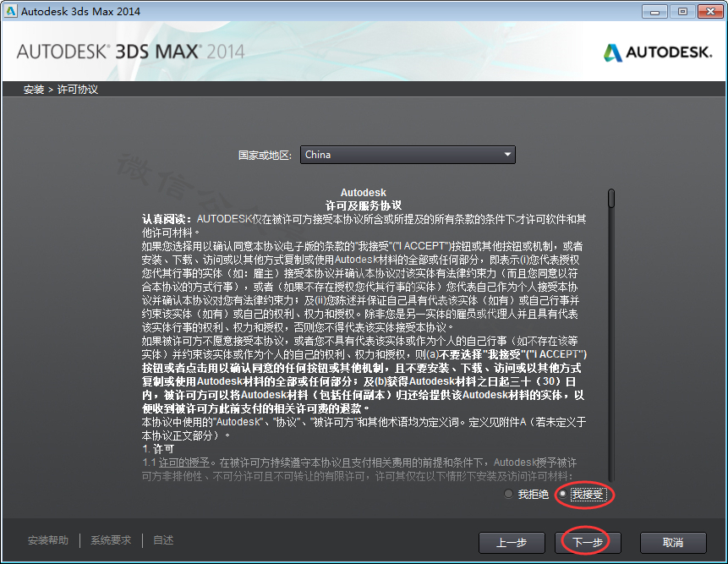This screenshot has height=564, width=728.
Task: Close the installer window
Action: click(x=710, y=12)
